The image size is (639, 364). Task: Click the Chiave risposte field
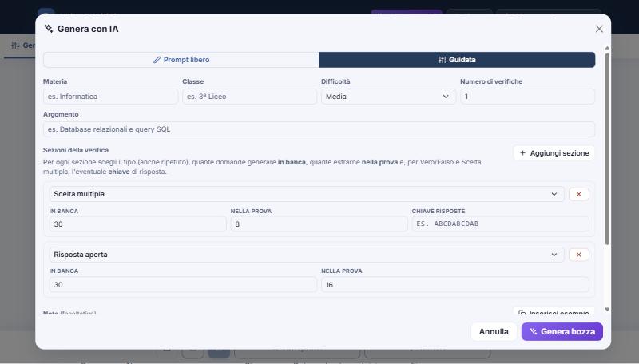coord(500,224)
